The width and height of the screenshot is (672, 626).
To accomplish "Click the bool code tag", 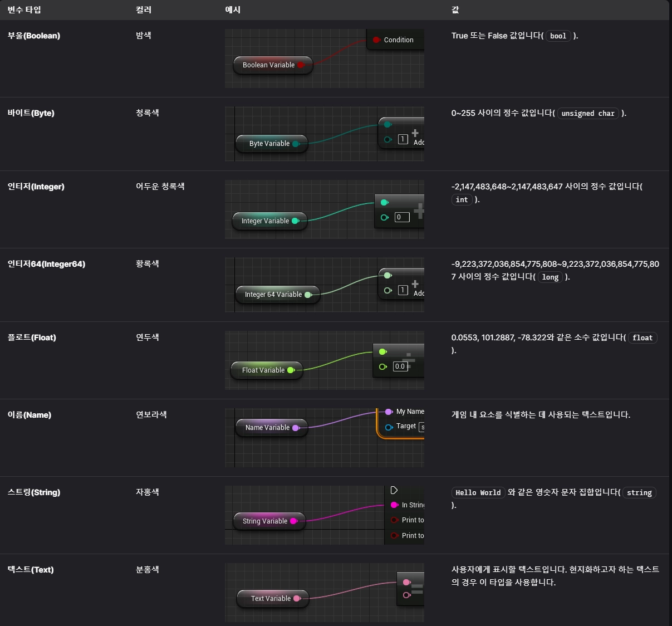I will click(x=558, y=36).
